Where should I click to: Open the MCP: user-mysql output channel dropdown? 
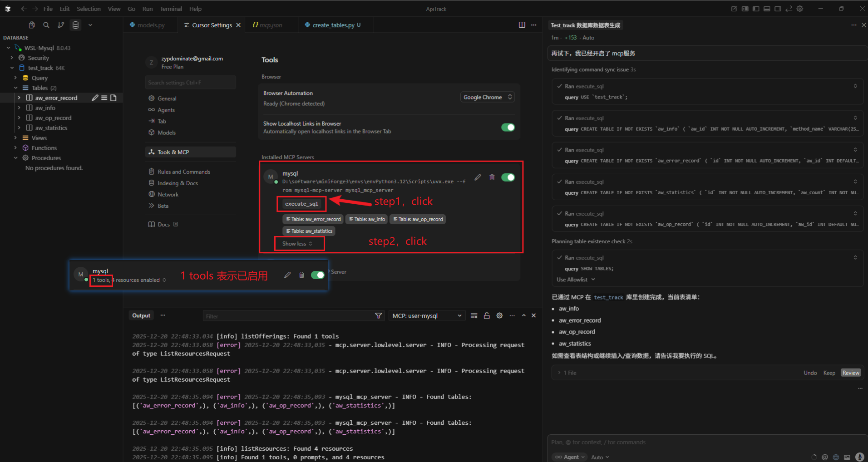[x=427, y=316]
